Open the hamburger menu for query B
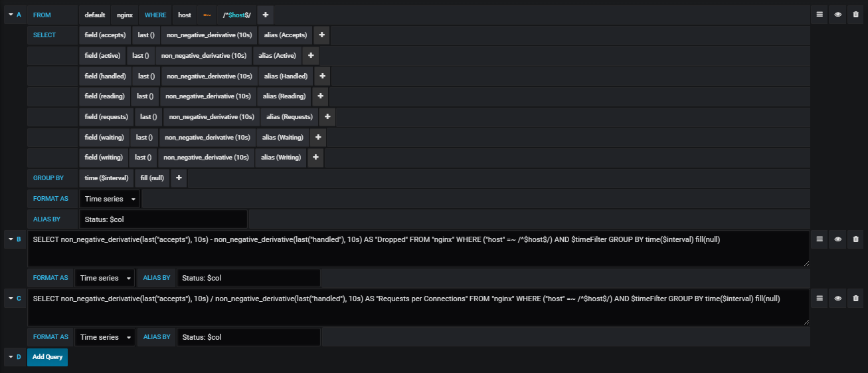The image size is (868, 373). pos(820,239)
